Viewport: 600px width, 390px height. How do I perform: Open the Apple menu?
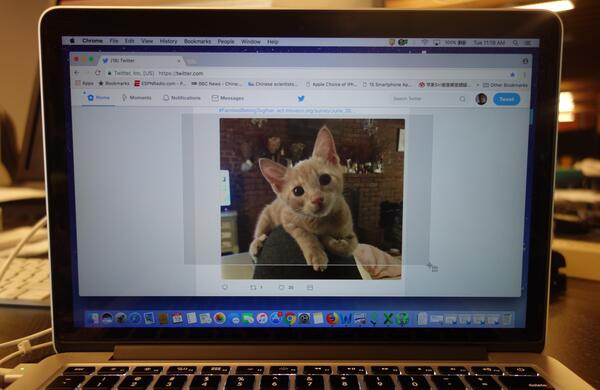[x=72, y=41]
